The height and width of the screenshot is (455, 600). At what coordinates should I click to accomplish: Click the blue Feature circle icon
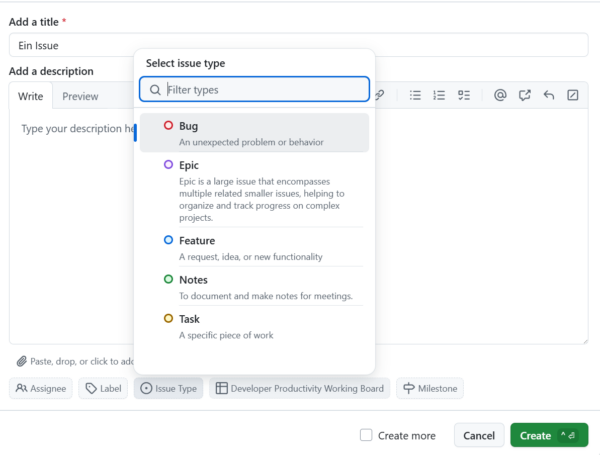pos(168,240)
